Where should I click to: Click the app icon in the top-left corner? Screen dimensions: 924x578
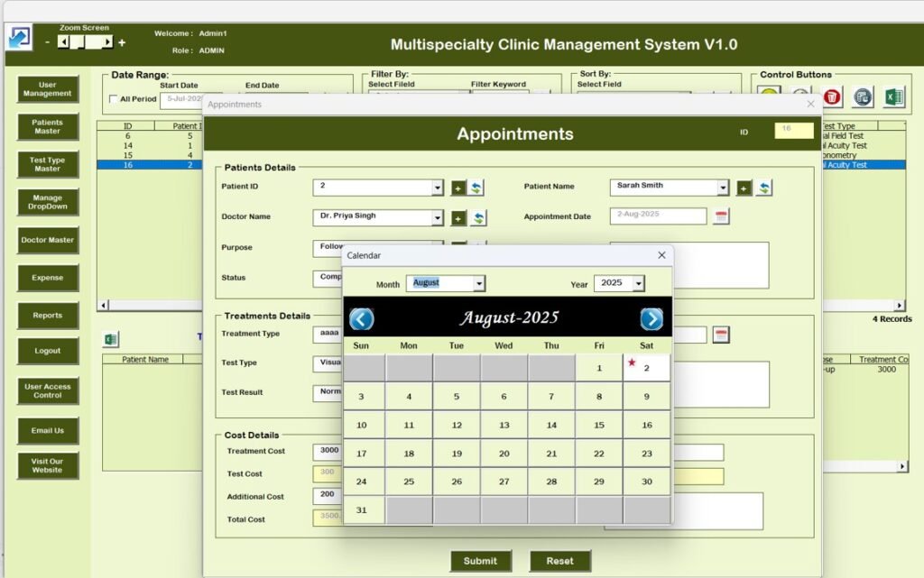tap(19, 38)
